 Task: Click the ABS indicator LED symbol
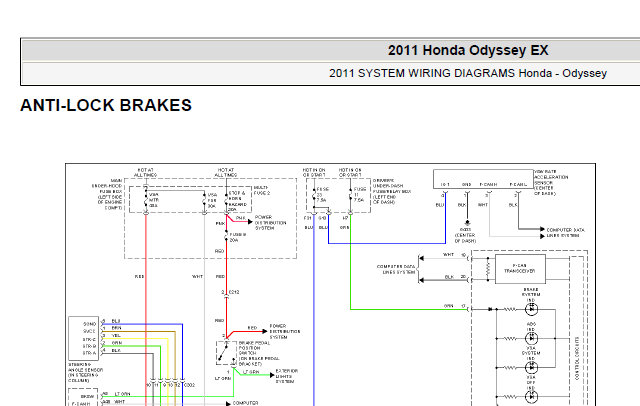point(531,338)
